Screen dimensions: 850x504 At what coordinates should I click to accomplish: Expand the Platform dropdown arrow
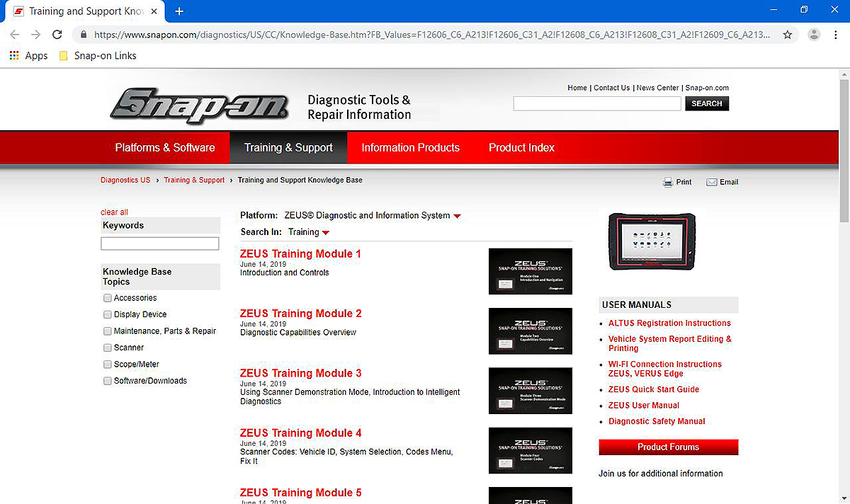(x=457, y=216)
